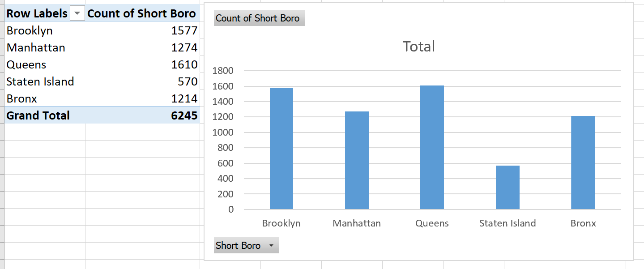
Task: Select the Bronx bar in the chart
Action: click(583, 162)
